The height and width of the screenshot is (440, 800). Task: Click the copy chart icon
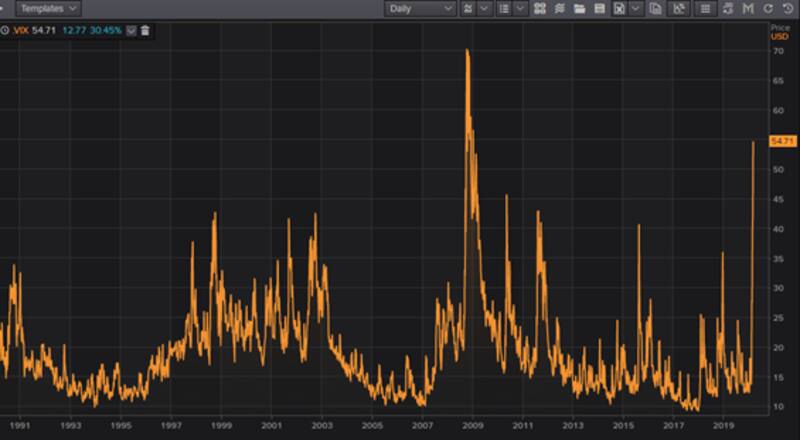pyautogui.click(x=655, y=8)
